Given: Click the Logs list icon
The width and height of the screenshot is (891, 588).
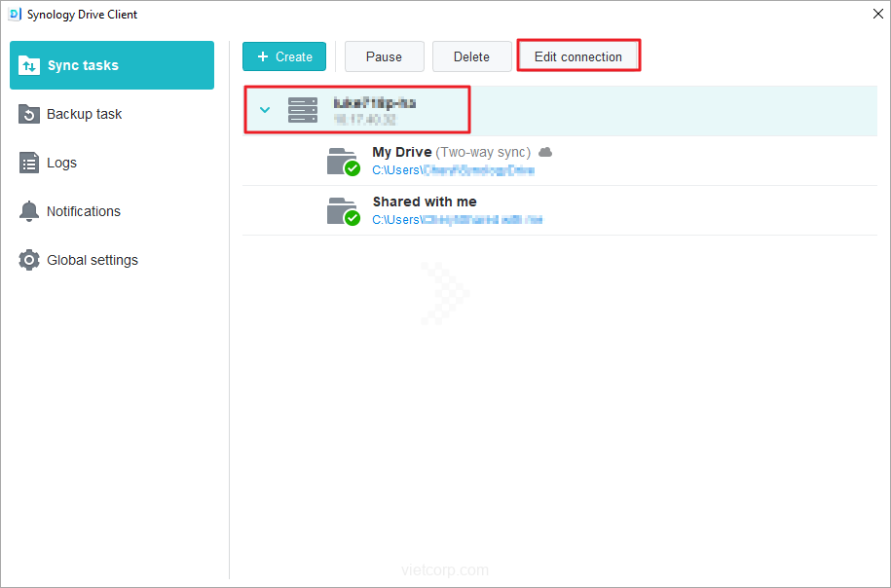Looking at the screenshot, I should 29,163.
